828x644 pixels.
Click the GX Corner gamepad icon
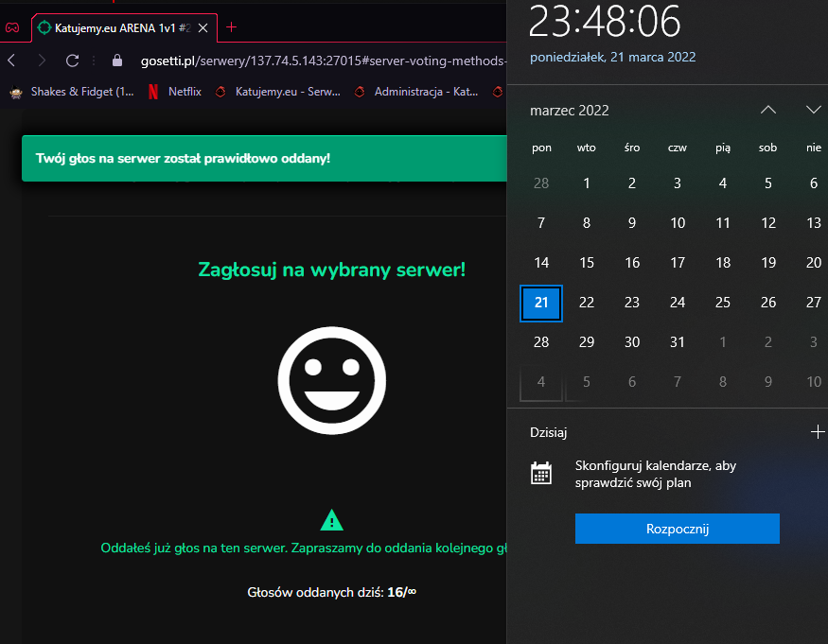[x=12, y=27]
